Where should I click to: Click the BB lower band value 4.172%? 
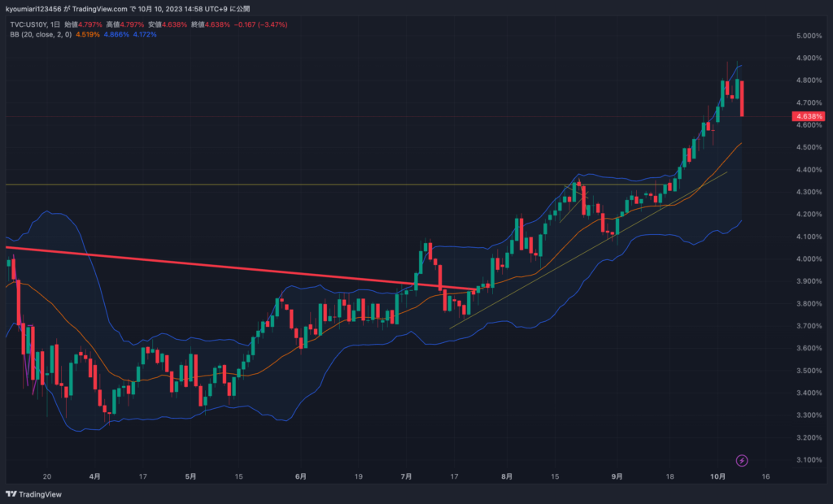pyautogui.click(x=145, y=34)
